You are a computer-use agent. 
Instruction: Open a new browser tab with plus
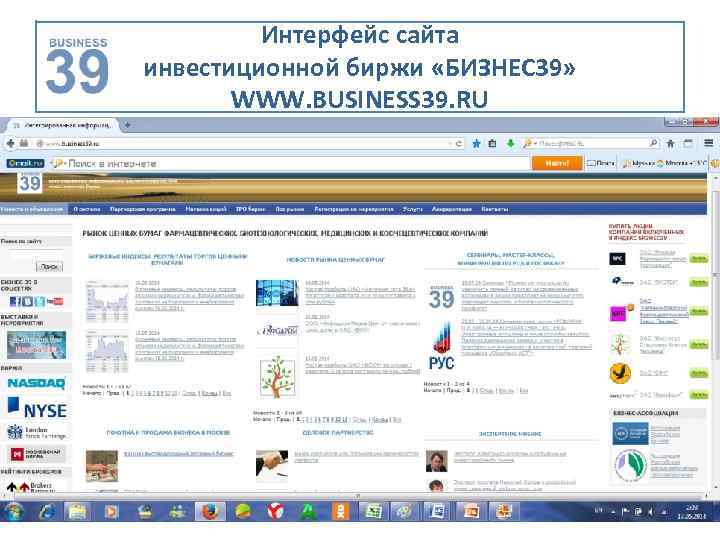pyautogui.click(x=127, y=125)
